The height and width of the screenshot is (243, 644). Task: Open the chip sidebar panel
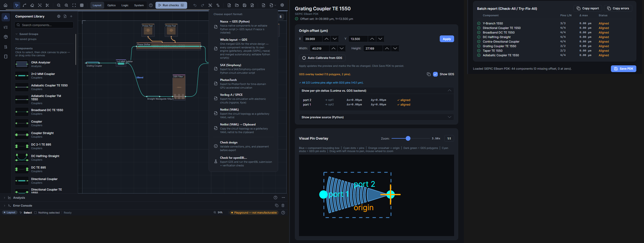[x=6, y=57]
